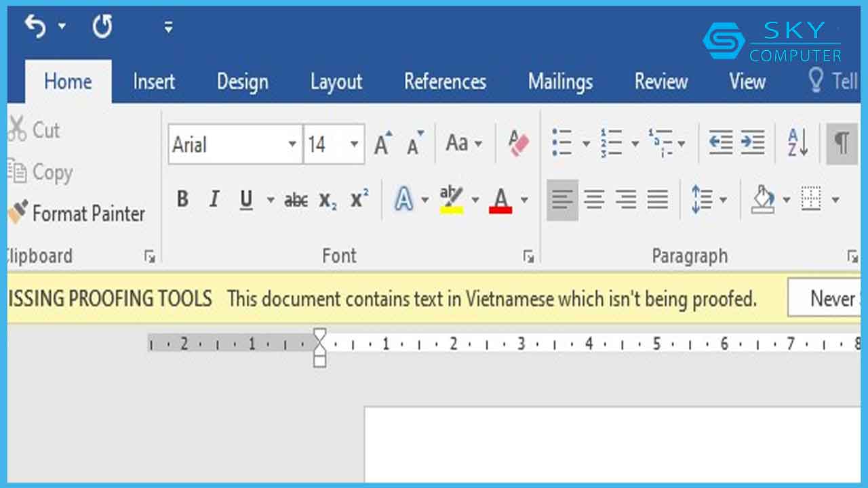Toggle Show/Hide paragraph marks
The width and height of the screenshot is (868, 488).
842,143
